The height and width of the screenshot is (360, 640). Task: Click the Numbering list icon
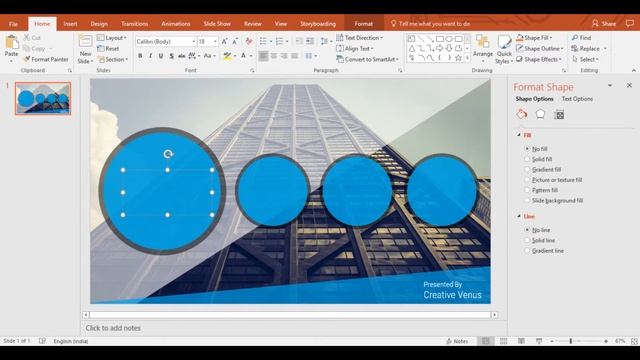279,41
